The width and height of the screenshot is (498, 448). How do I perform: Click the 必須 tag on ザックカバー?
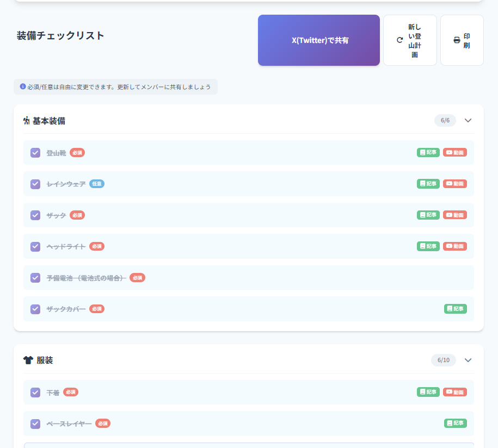pyautogui.click(x=96, y=309)
